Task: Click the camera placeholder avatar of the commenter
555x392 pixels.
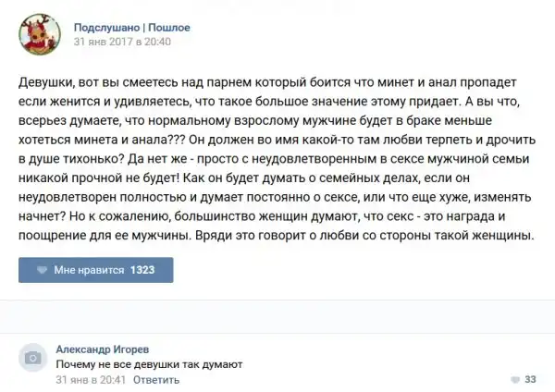Action: (x=32, y=358)
